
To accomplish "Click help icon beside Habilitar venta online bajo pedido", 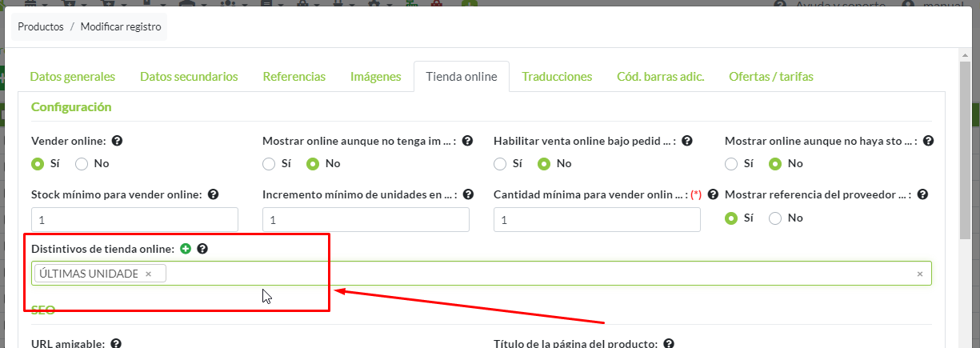I will 686,141.
